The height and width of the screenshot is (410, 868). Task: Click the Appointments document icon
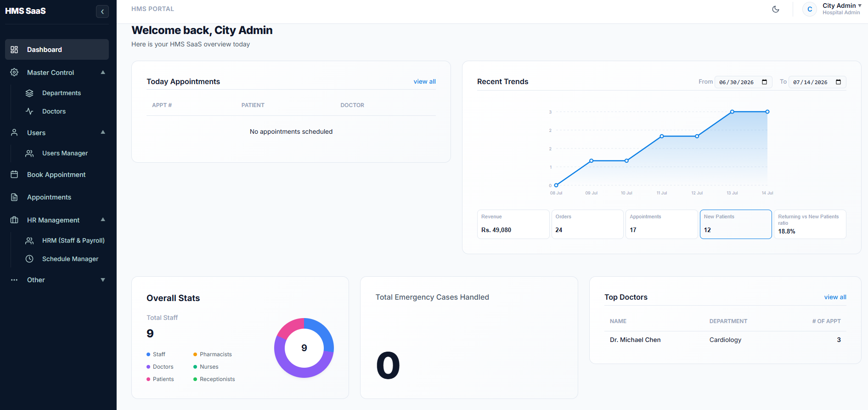click(14, 197)
